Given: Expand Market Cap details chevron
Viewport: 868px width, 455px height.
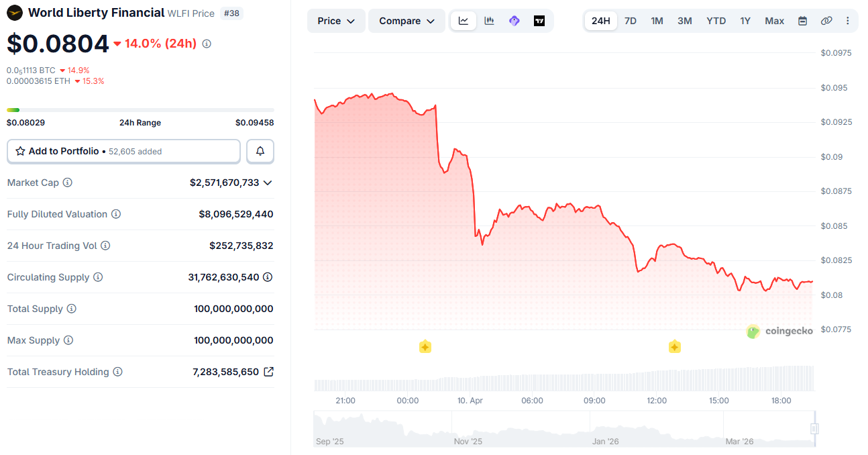Looking at the screenshot, I should click(268, 183).
